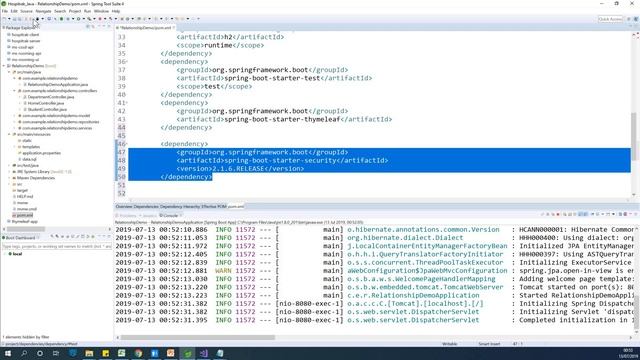The image size is (640, 360).
Task: Select hospitak-client project
Action: pyautogui.click(x=25, y=35)
